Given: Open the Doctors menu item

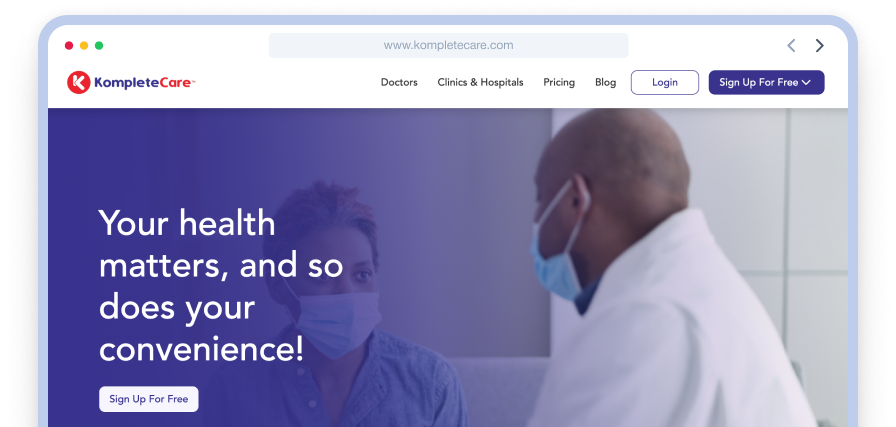Looking at the screenshot, I should click(399, 83).
